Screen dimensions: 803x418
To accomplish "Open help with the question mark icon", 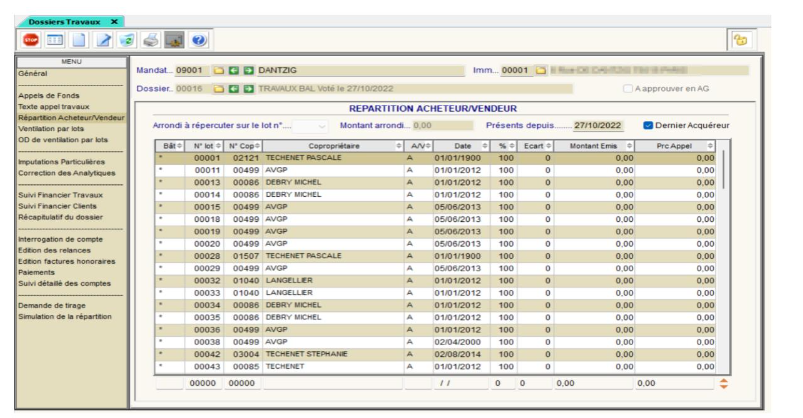I will [x=197, y=40].
